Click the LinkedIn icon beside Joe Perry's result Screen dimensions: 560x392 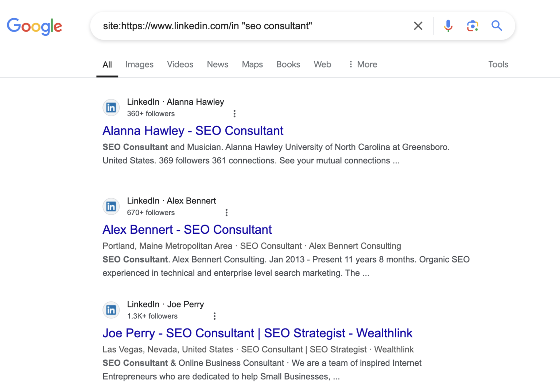111,310
